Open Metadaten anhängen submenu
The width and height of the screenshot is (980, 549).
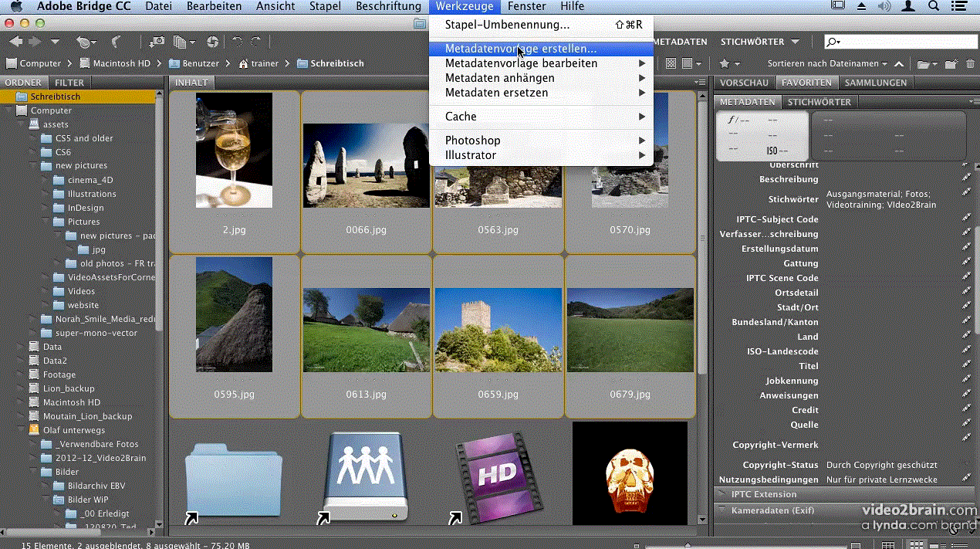[541, 78]
